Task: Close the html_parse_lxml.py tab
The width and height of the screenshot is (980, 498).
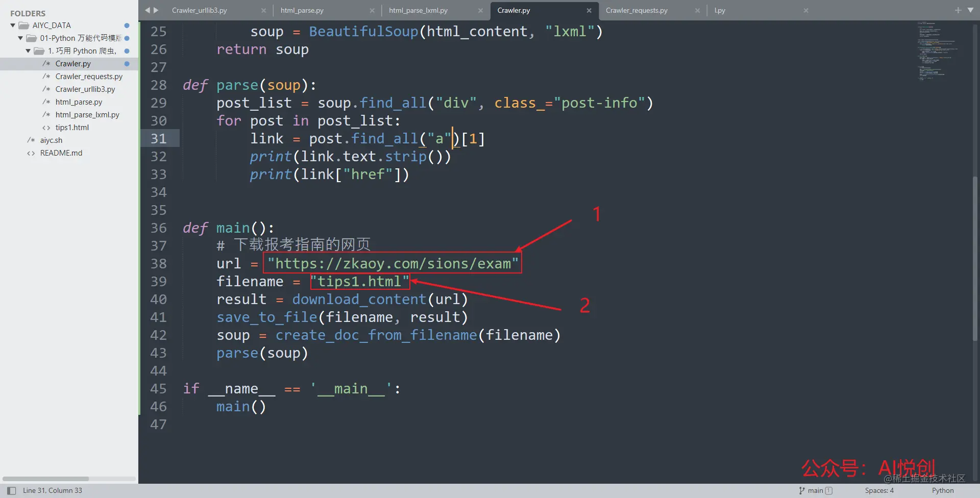Action: click(480, 10)
